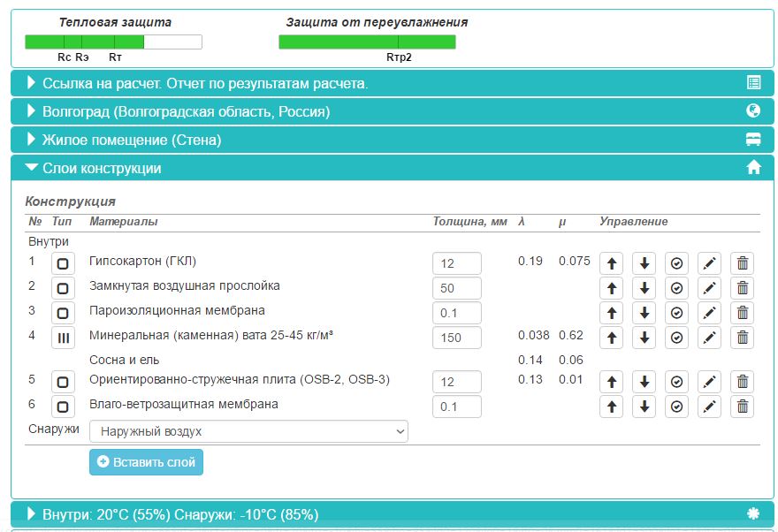This screenshot has width=778, height=532.
Task: Delete the Минеральная (каменная) вата layer
Action: point(743,338)
